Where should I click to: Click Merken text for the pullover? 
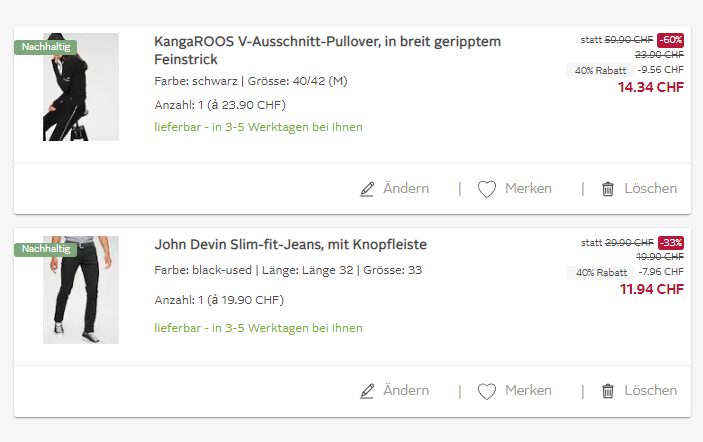pyautogui.click(x=528, y=189)
